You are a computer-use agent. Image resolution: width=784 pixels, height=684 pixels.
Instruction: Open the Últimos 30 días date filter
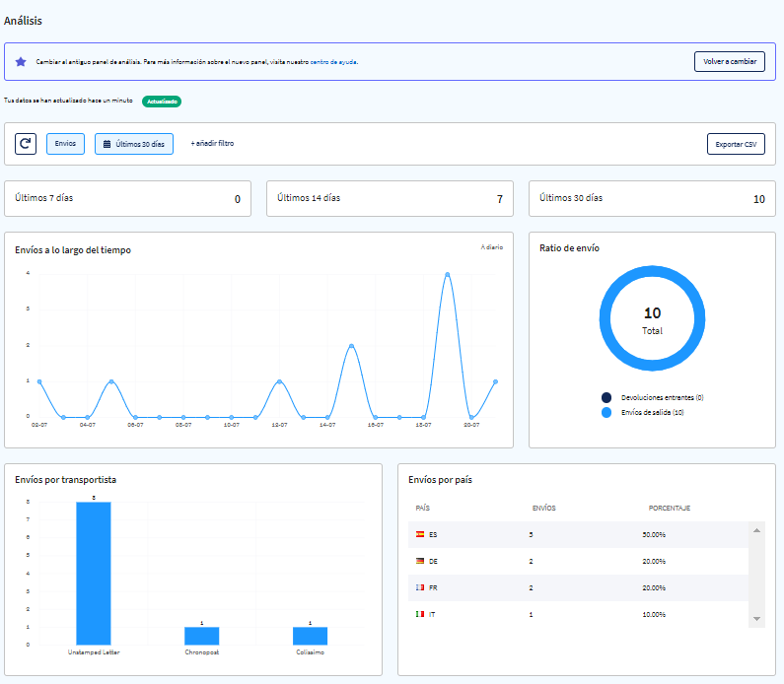(x=134, y=144)
